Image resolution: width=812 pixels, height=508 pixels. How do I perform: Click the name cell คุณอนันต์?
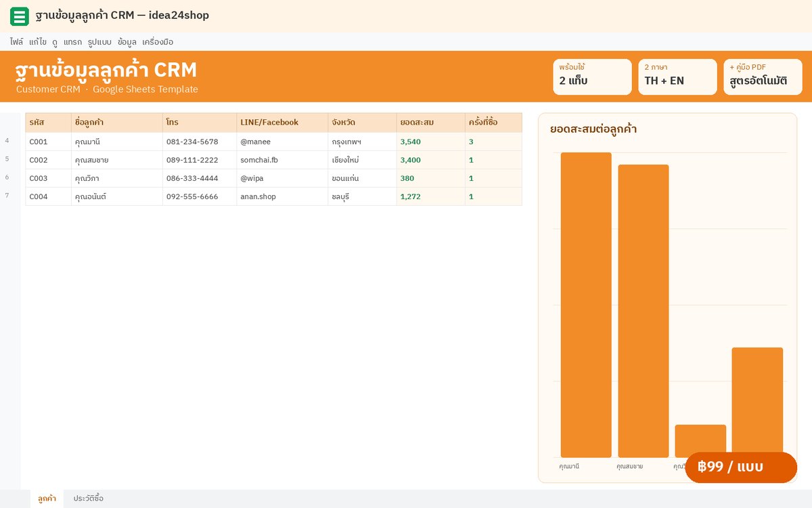coord(117,196)
